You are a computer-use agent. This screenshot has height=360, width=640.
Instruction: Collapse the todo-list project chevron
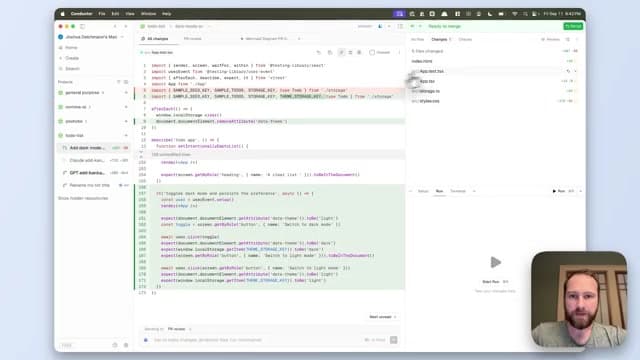point(126,136)
